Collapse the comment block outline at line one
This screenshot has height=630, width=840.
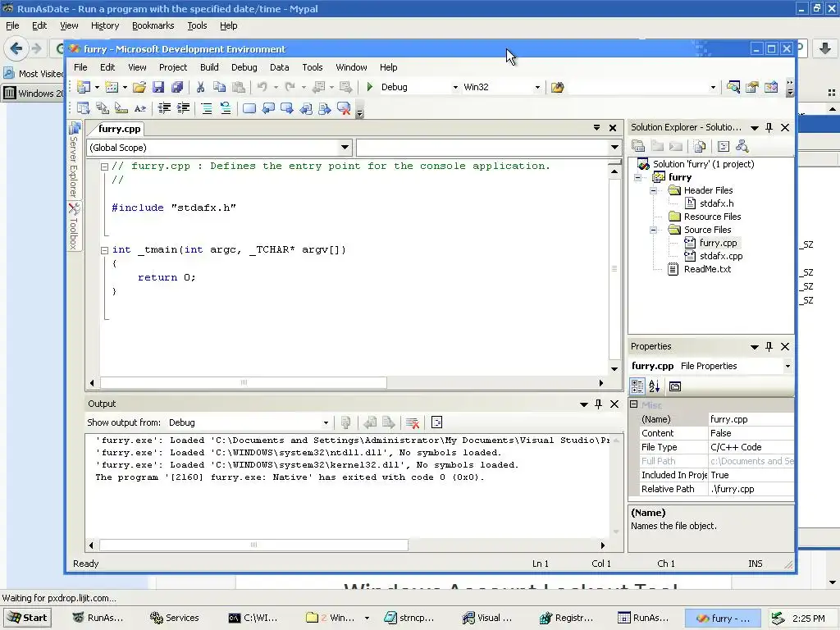104,167
